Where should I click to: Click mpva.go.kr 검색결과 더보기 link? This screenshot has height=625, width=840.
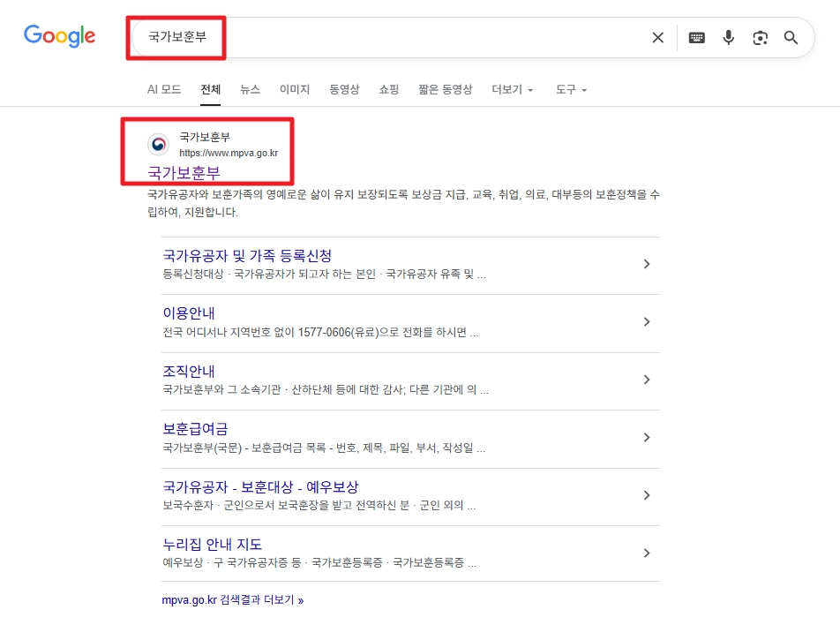point(233,599)
